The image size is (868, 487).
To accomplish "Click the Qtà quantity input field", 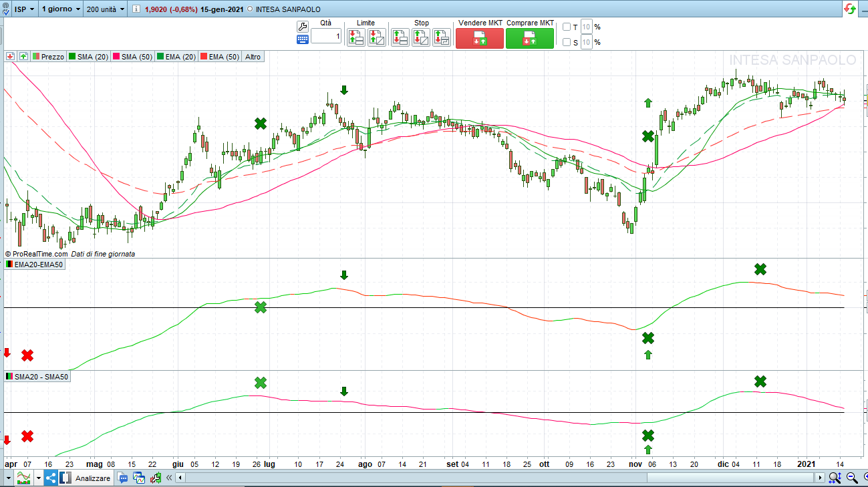I will pos(326,36).
